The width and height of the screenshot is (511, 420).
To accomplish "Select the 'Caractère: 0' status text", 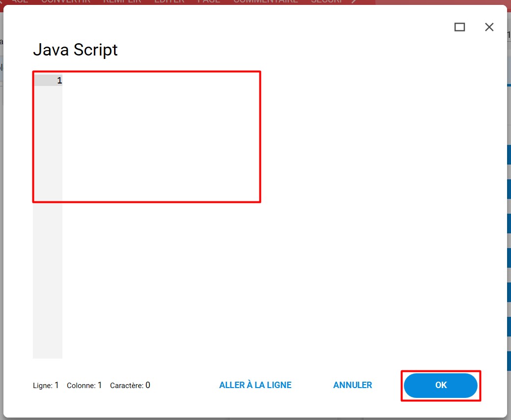I will [130, 386].
